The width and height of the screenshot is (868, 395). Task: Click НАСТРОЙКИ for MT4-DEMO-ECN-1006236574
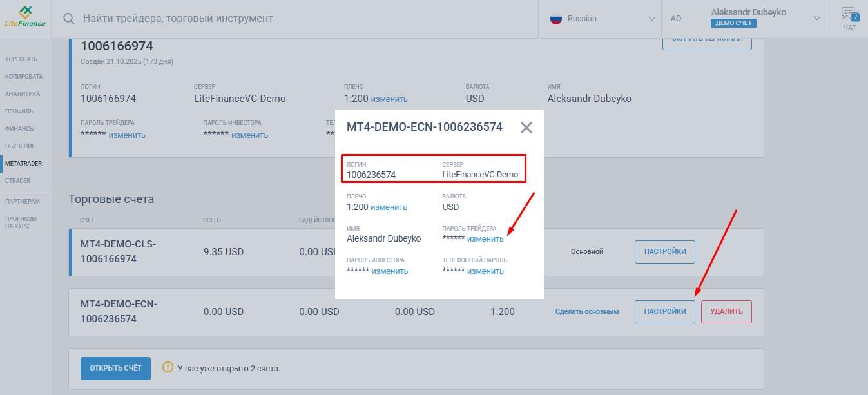665,311
